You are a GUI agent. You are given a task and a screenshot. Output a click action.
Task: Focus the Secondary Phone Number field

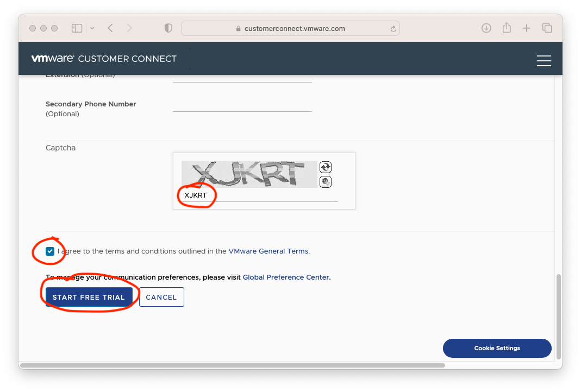click(x=242, y=105)
